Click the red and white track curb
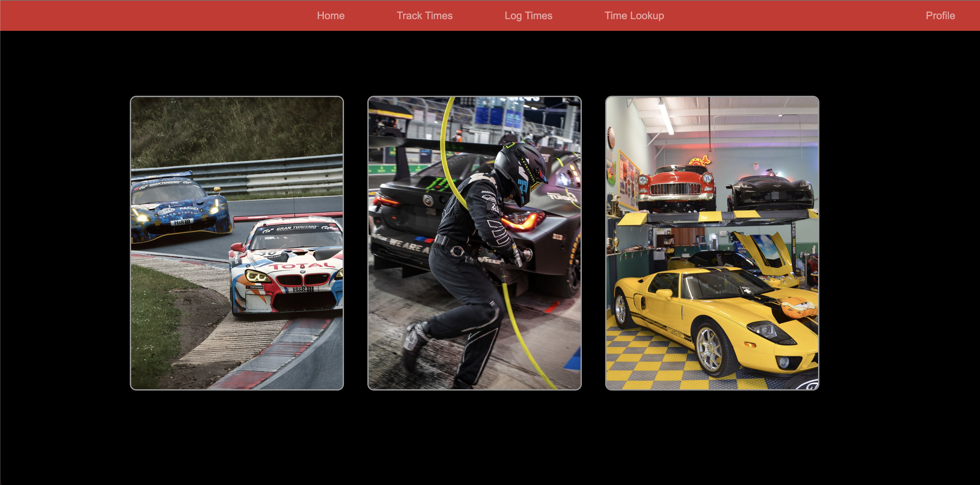This screenshot has width=980, height=485. click(x=274, y=356)
